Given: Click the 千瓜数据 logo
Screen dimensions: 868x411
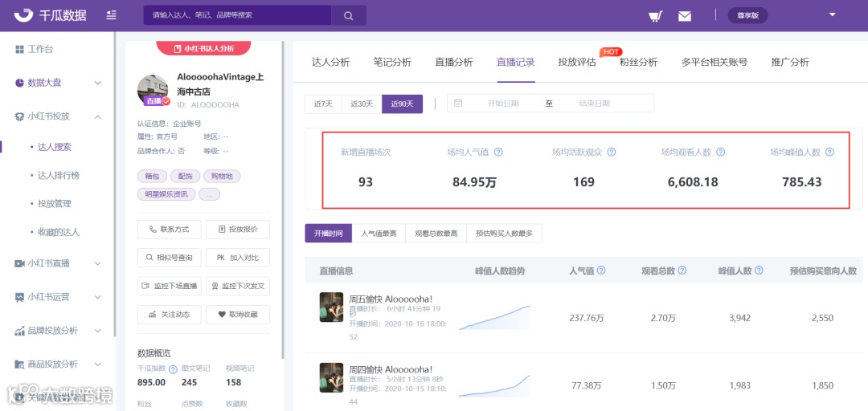Looking at the screenshot, I should pyautogui.click(x=51, y=15).
